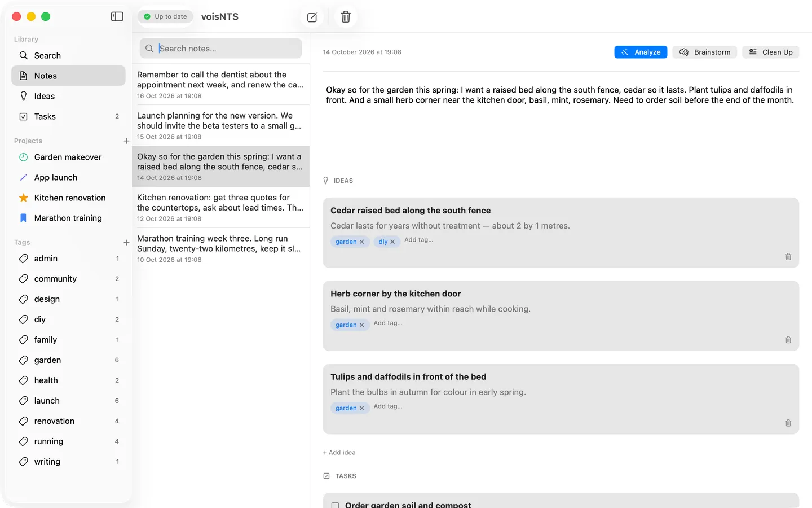Open the Garden makeover project

click(68, 157)
